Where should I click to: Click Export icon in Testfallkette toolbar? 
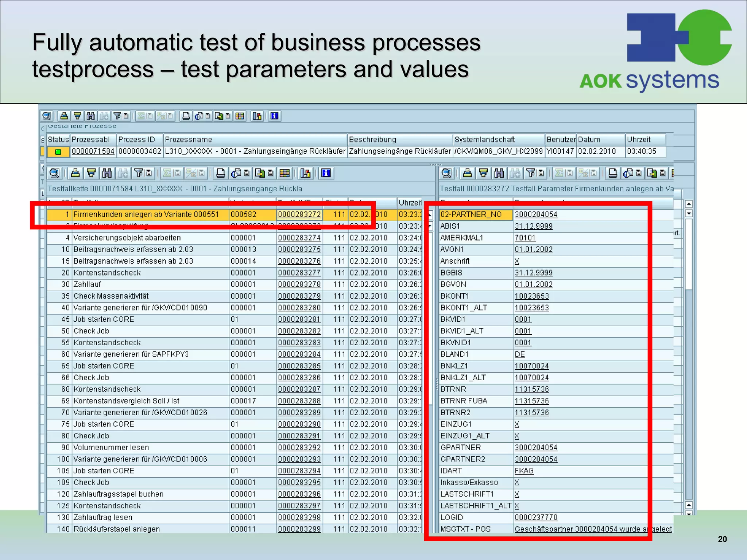click(260, 173)
